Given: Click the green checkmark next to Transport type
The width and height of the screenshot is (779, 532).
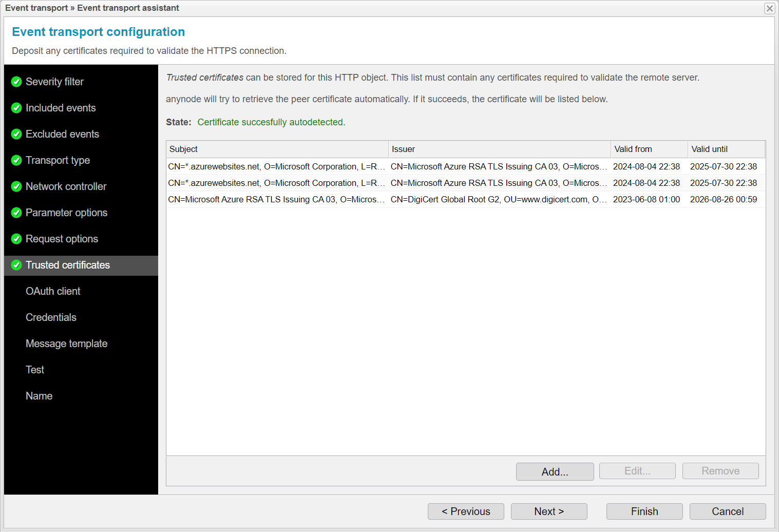Looking at the screenshot, I should pos(16,160).
